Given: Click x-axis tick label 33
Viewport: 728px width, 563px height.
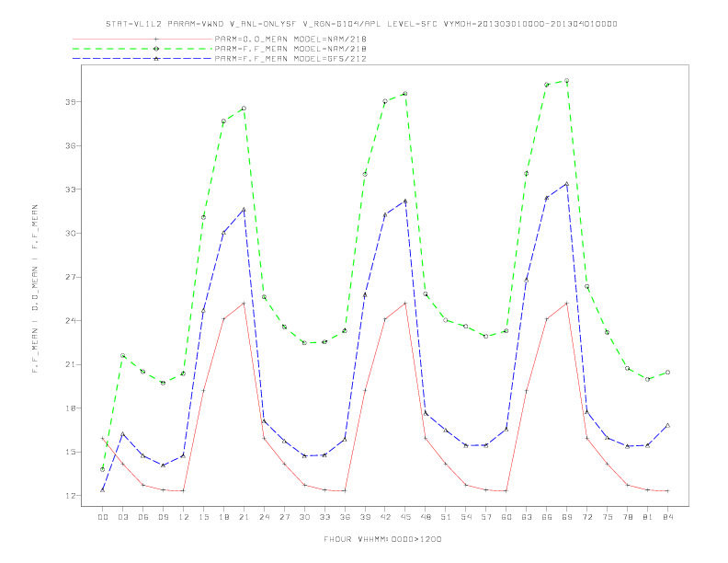Looking at the screenshot, I should [324, 517].
